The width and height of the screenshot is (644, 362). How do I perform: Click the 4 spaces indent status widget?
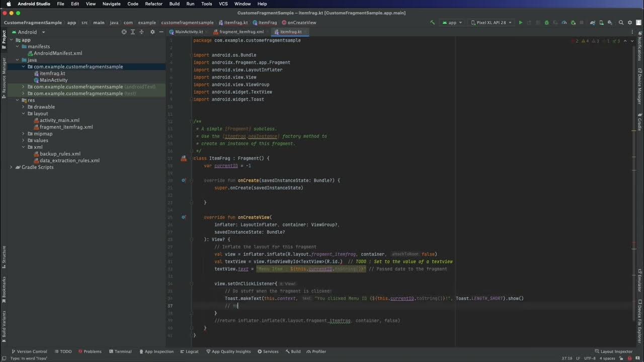(x=607, y=358)
